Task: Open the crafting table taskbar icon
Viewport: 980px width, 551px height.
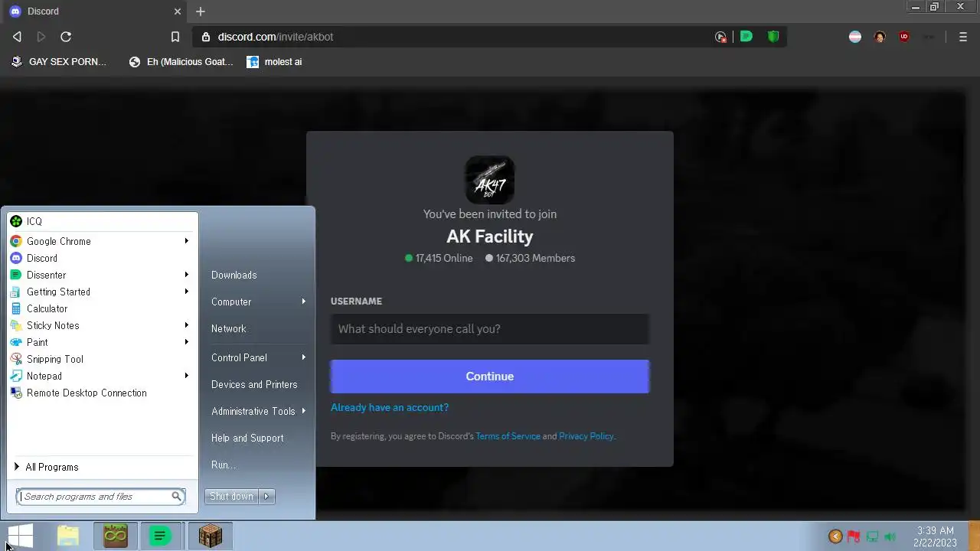Action: point(210,536)
